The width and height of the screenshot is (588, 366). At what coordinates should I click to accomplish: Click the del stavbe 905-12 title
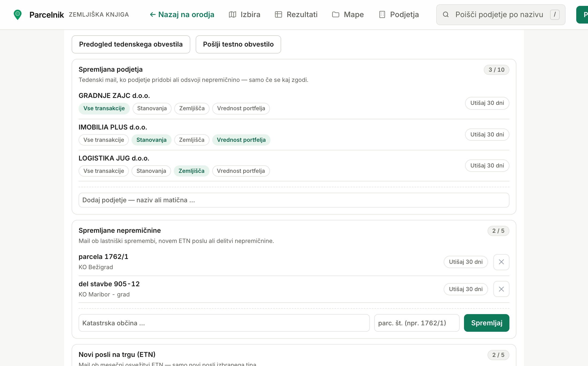coord(109,284)
